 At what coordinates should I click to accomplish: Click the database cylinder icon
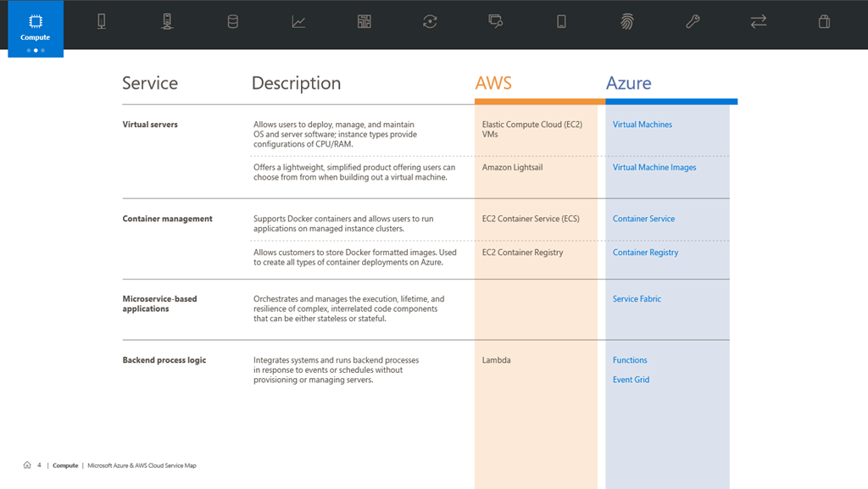coord(233,22)
